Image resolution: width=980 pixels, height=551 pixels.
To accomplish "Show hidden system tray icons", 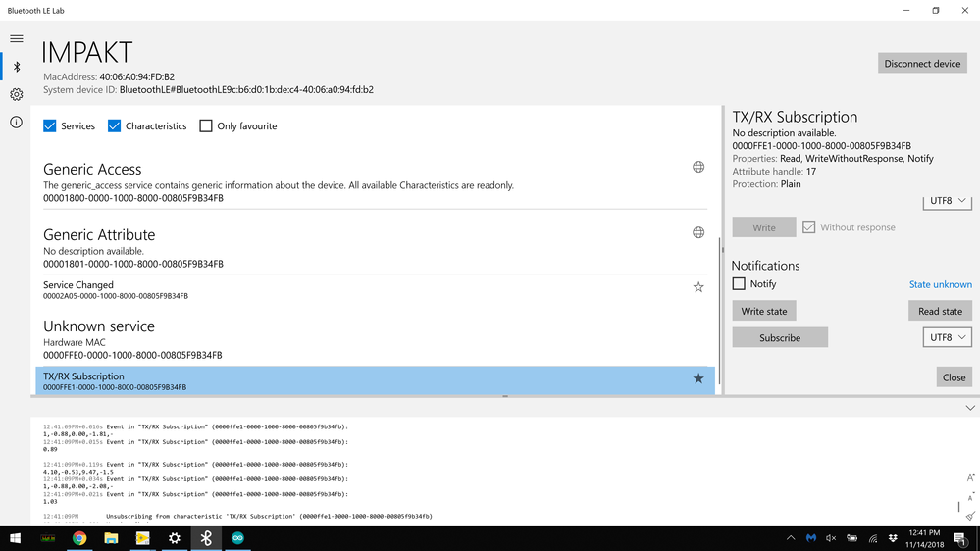I will pyautogui.click(x=791, y=538).
